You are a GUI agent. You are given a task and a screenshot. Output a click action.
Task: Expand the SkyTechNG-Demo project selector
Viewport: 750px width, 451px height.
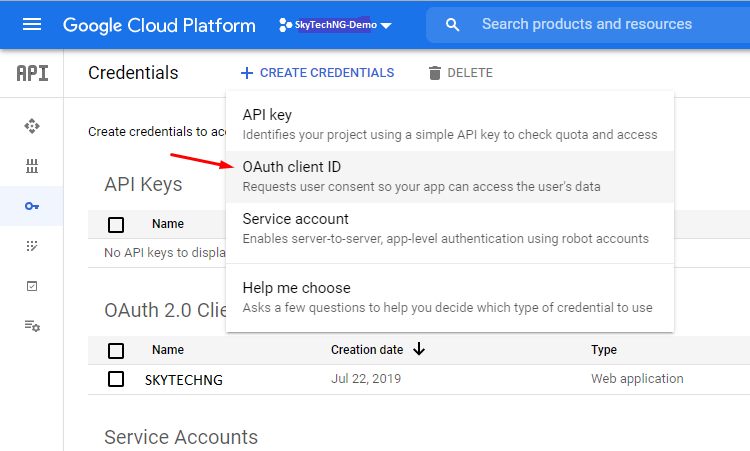(335, 25)
